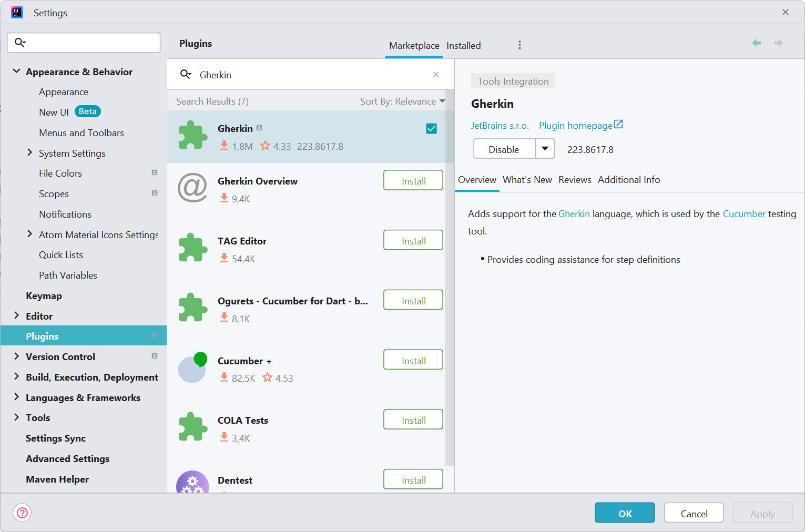Viewport: 805px width, 532px height.
Task: Expand the Tools section
Action: click(16, 417)
